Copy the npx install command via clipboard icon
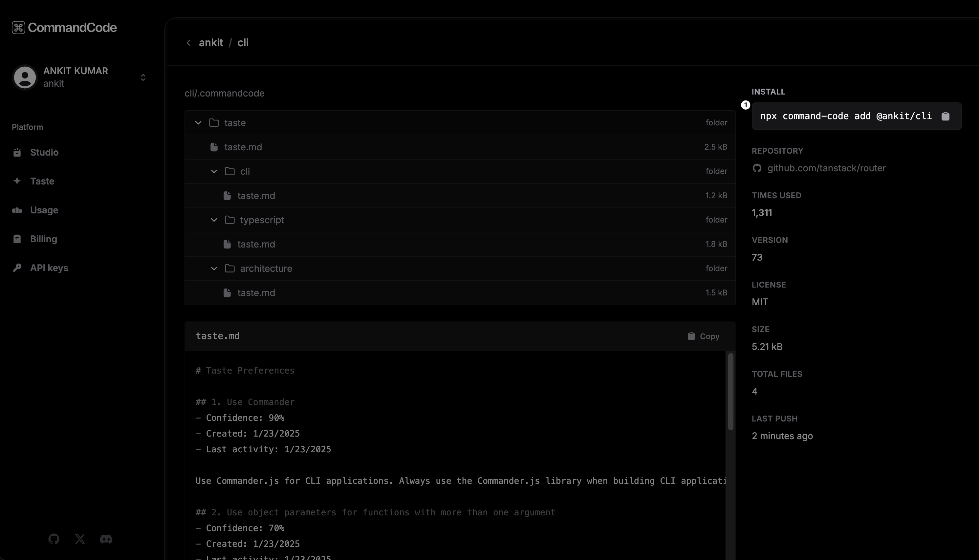This screenshot has height=560, width=979. coord(945,116)
